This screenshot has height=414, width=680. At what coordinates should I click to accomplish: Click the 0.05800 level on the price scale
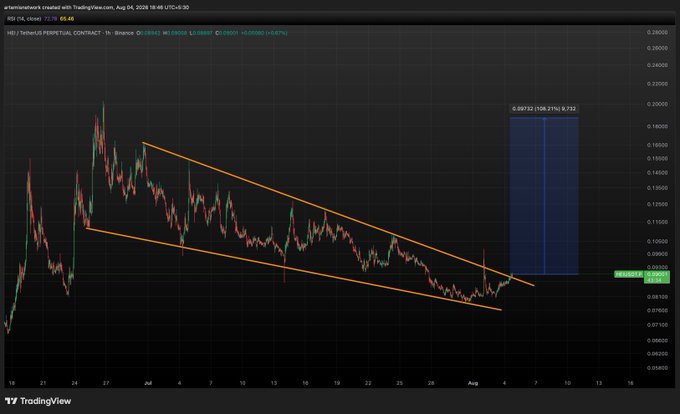coord(657,368)
